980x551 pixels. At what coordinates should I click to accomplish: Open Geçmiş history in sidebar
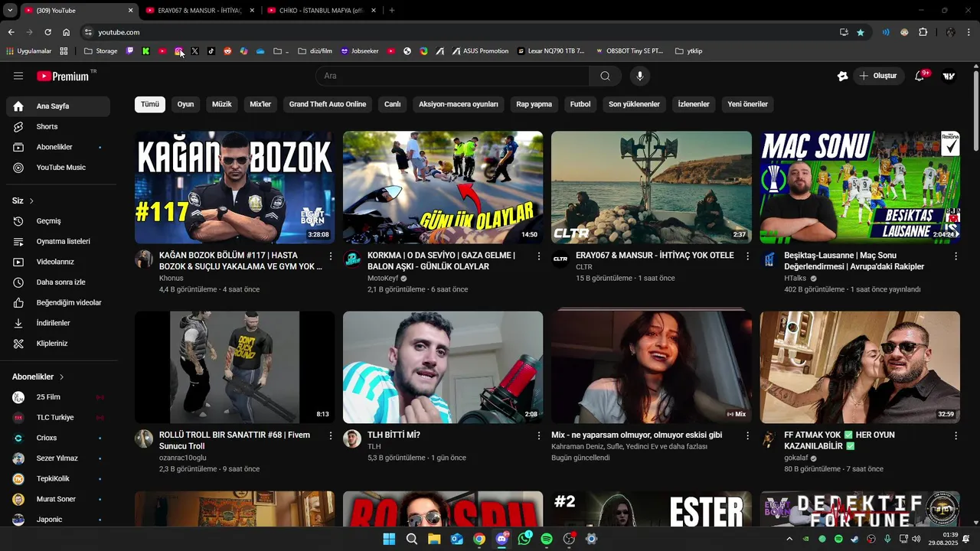(x=58, y=221)
